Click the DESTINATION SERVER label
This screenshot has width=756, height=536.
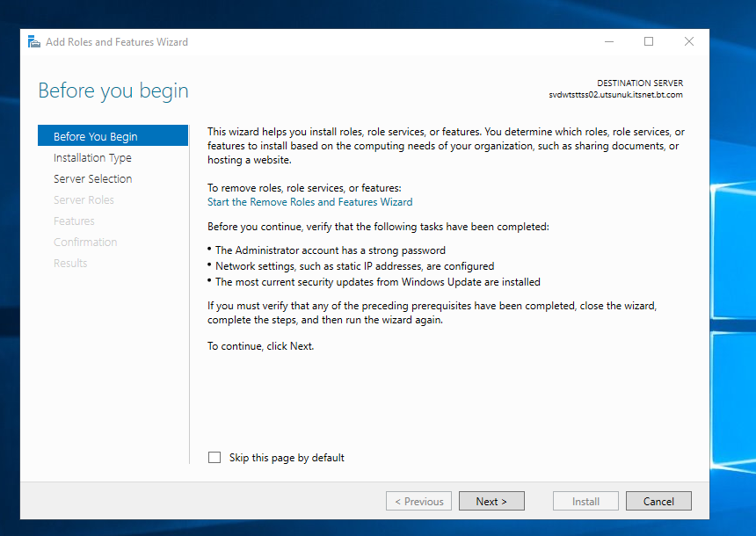click(x=640, y=83)
